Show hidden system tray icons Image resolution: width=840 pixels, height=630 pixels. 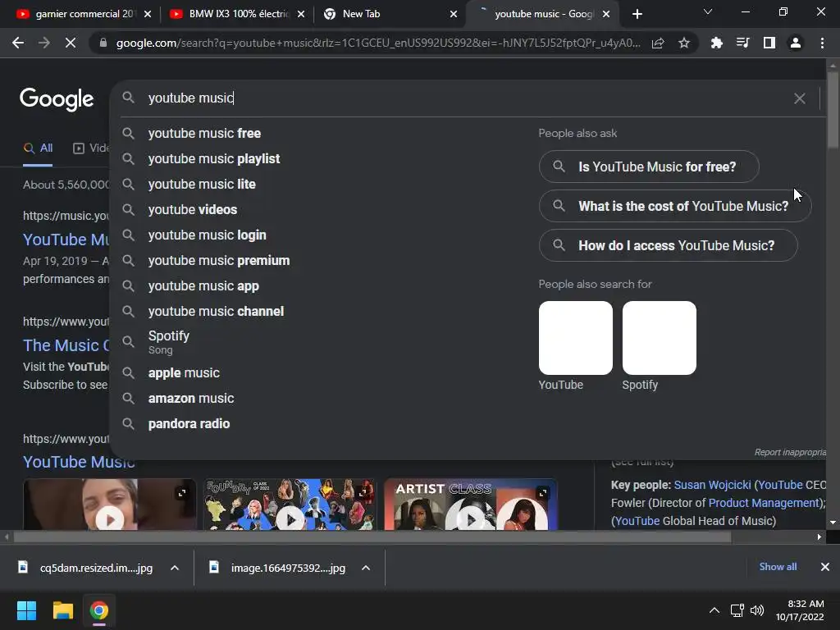714,610
